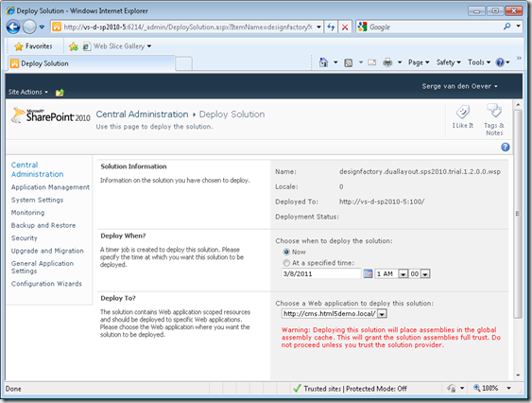Open the SharePoint help question mark icon
Screen dimensions: 532x403
tap(506, 147)
